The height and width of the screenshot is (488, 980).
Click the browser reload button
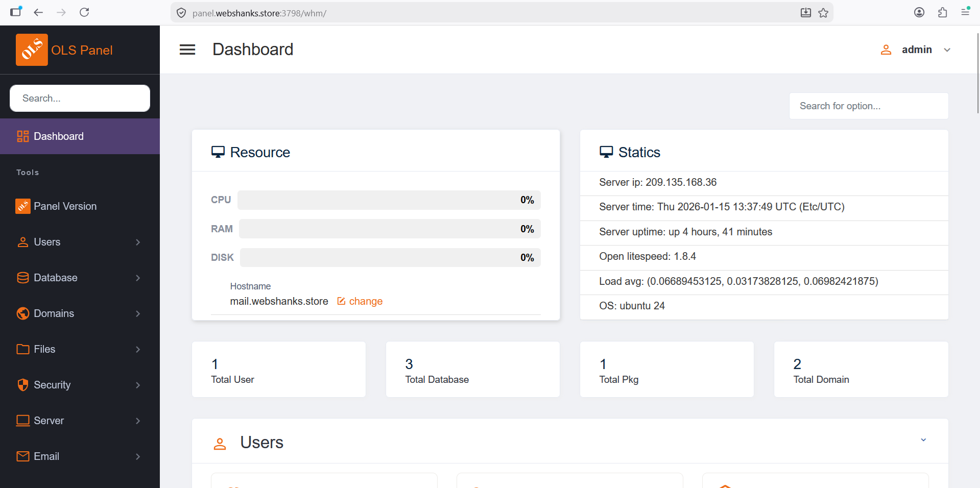[x=84, y=12]
